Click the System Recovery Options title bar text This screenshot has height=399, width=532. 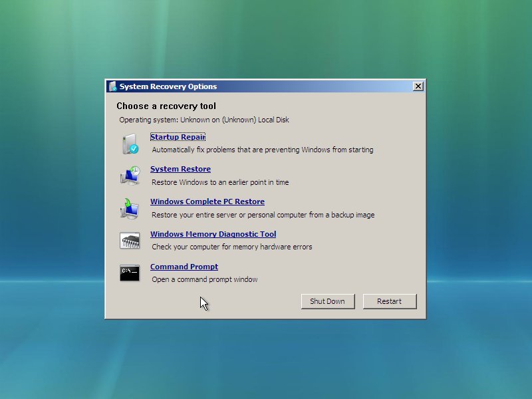coord(168,86)
